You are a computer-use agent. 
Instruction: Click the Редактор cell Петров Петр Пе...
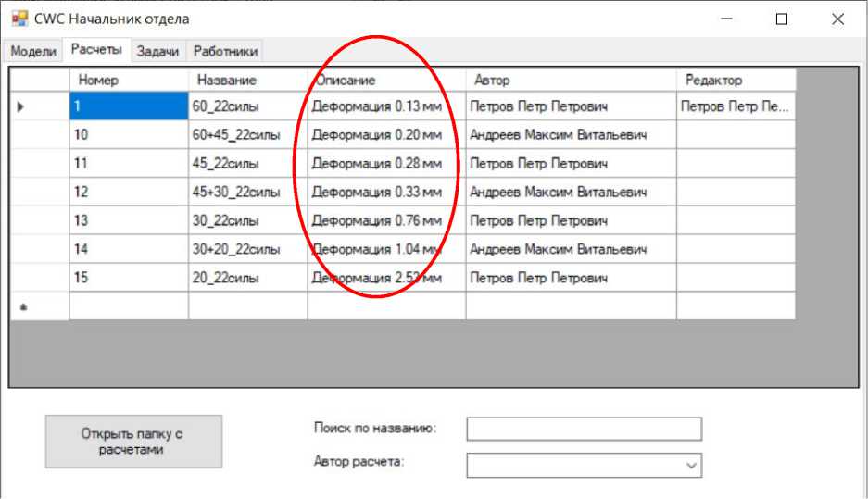point(736,106)
